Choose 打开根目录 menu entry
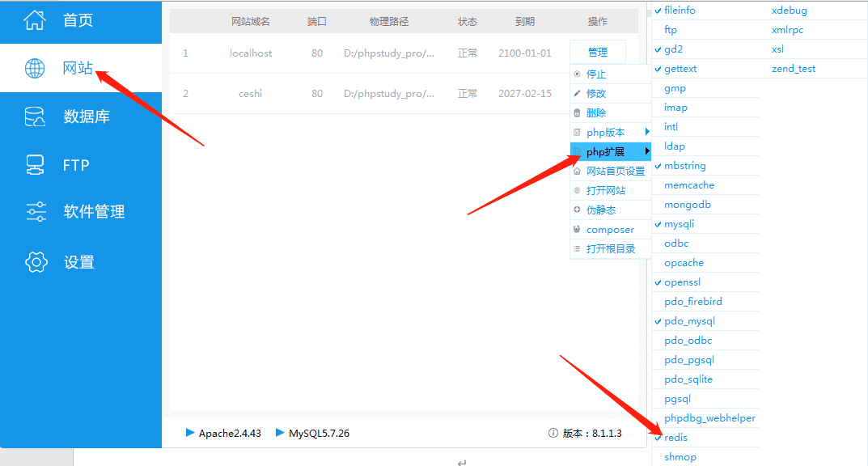This screenshot has height=466, width=868. click(x=611, y=248)
